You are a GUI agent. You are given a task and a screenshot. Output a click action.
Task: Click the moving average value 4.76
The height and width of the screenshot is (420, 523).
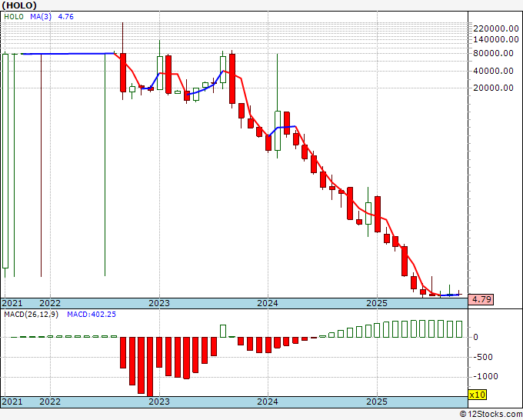65,17
